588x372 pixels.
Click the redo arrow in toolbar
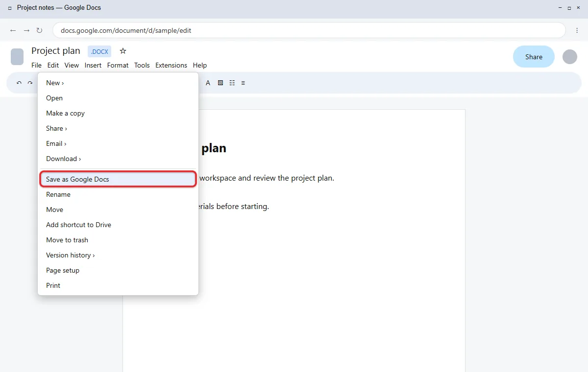30,83
